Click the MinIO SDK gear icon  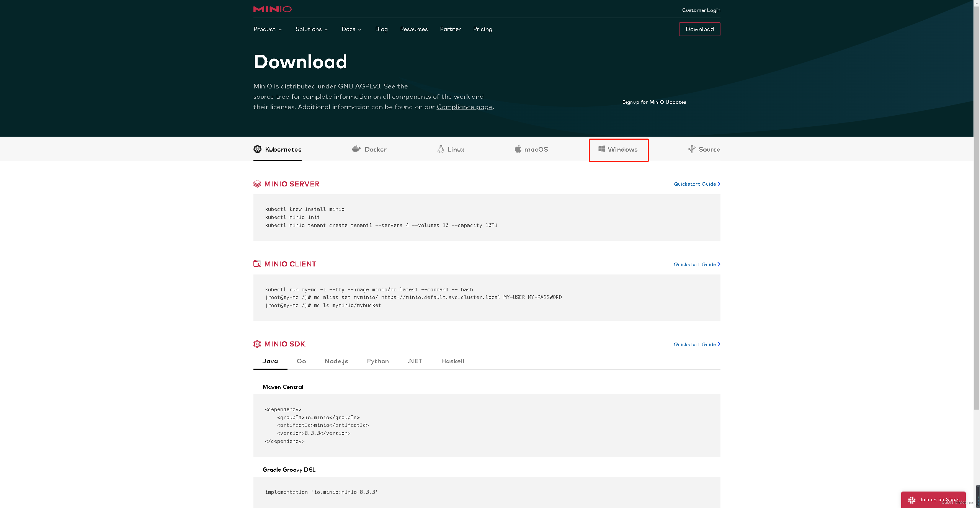pos(257,344)
